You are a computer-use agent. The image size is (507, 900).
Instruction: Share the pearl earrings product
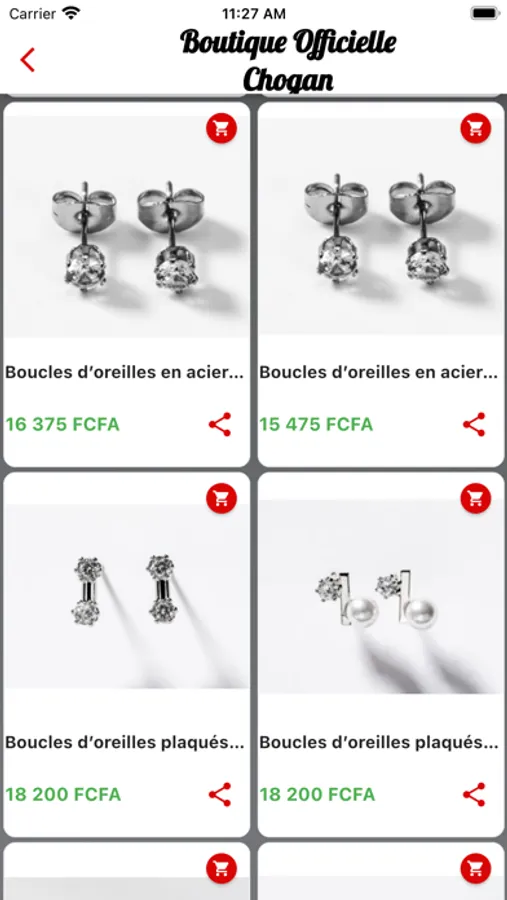474,795
